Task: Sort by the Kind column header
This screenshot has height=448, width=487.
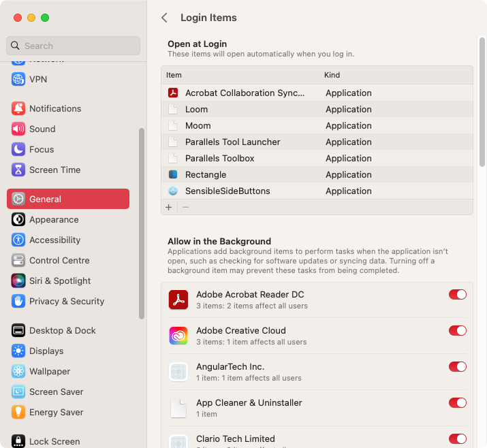Action: [x=332, y=75]
